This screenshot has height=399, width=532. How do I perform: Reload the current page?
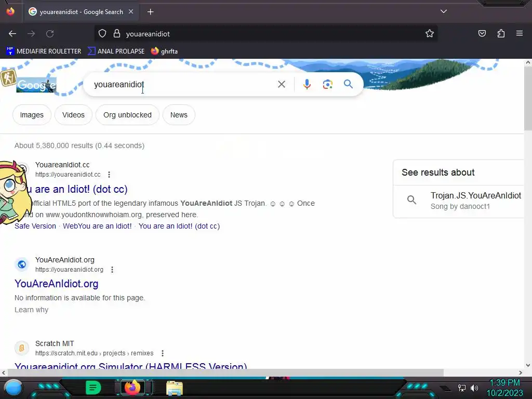pos(50,34)
